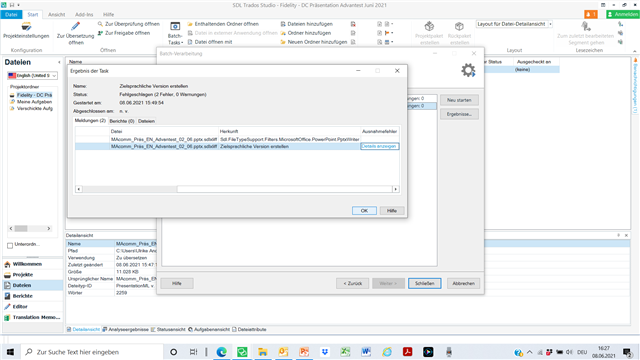Screen dimensions: 640x360
Task: Open the orange notifications counter icon
Action: [x=591, y=14]
